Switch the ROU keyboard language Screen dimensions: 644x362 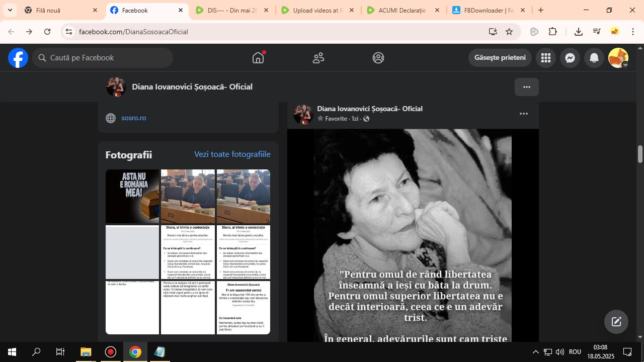(575, 352)
